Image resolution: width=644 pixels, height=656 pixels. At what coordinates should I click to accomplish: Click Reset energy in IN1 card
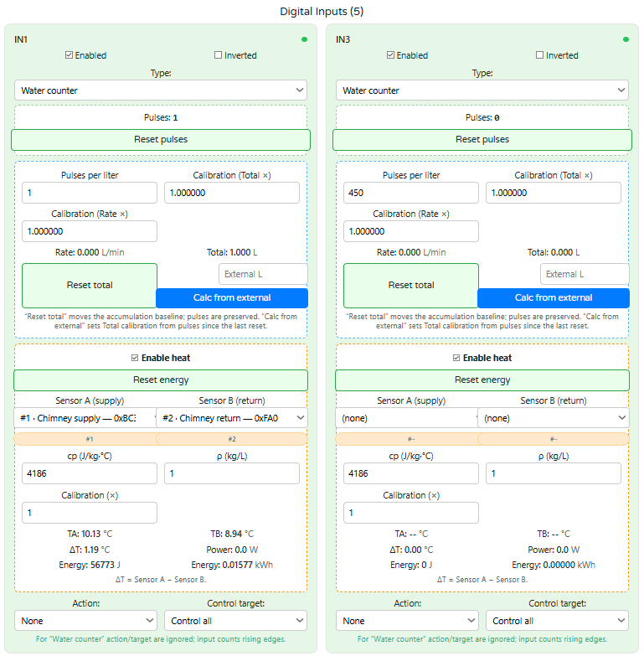161,380
